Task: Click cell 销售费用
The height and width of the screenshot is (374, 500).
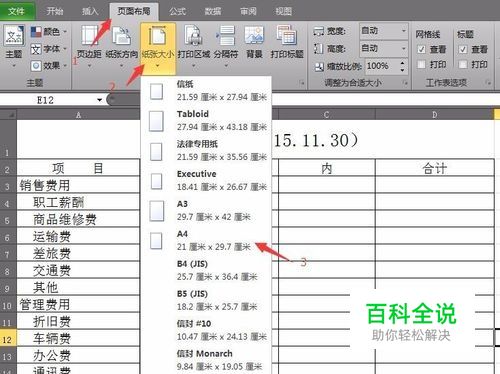Action: 78,185
